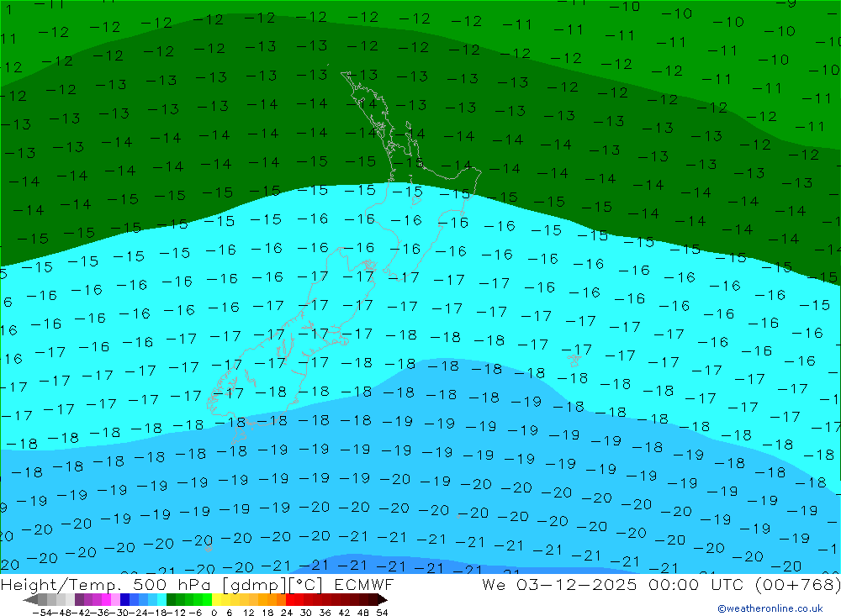Click the forecast offset '(00+768)'
This screenshot has height=616, width=841.
[797, 584]
